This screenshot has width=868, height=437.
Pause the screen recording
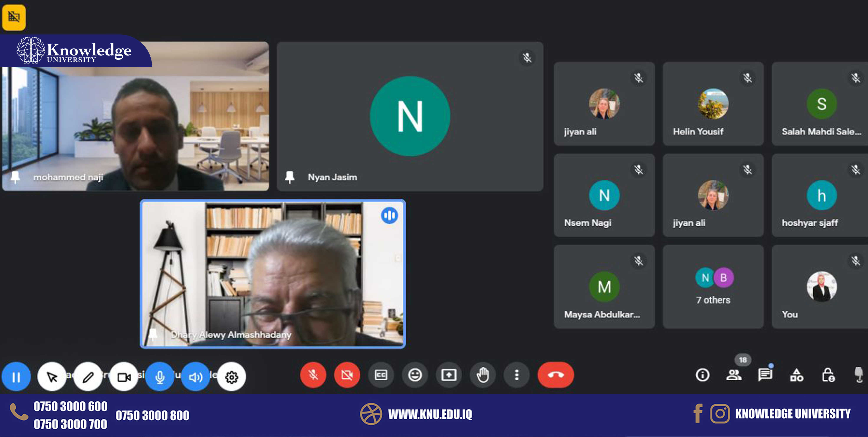16,377
